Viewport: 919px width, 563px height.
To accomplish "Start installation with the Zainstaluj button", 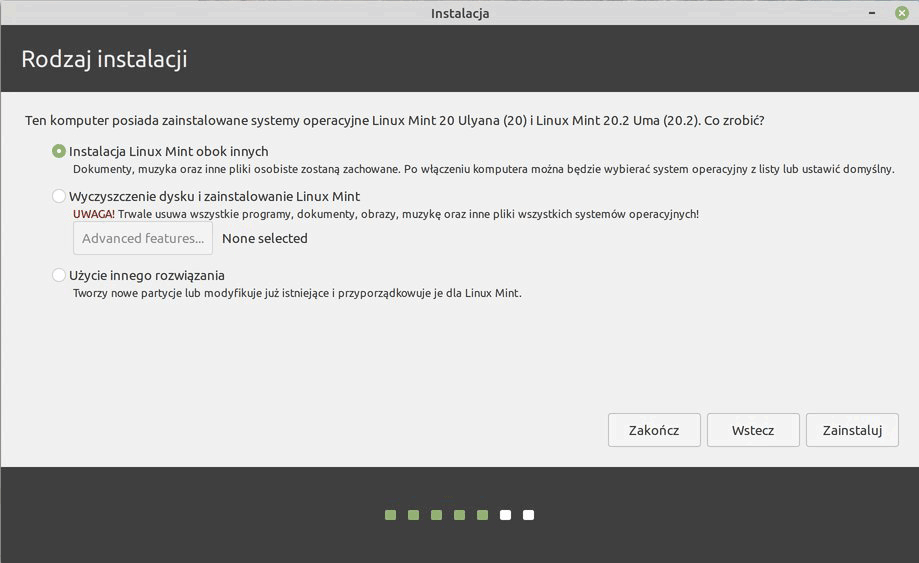I will 852,430.
